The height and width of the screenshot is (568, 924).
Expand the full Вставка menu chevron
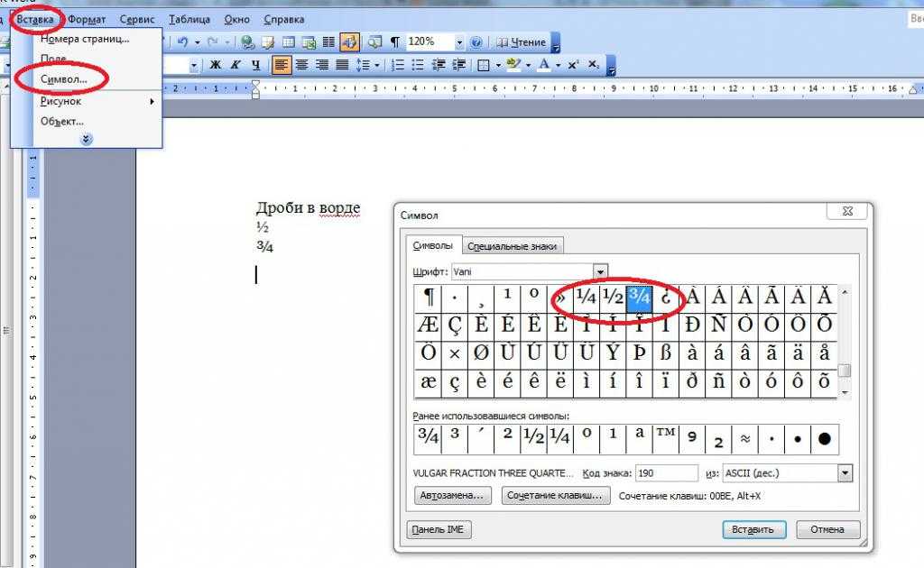[86, 140]
